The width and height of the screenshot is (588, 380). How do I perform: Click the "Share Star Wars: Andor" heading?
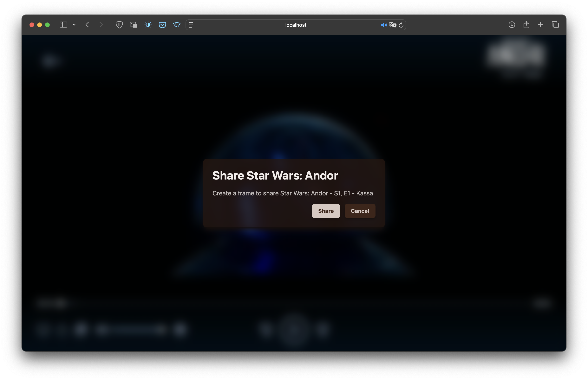click(275, 175)
